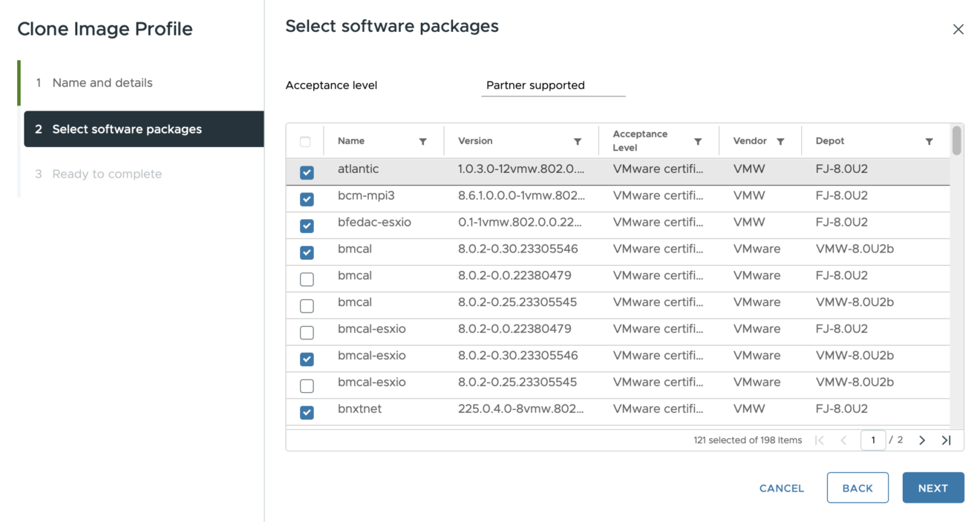This screenshot has width=980, height=522.
Task: Toggle the select-all header checkbox
Action: click(305, 142)
